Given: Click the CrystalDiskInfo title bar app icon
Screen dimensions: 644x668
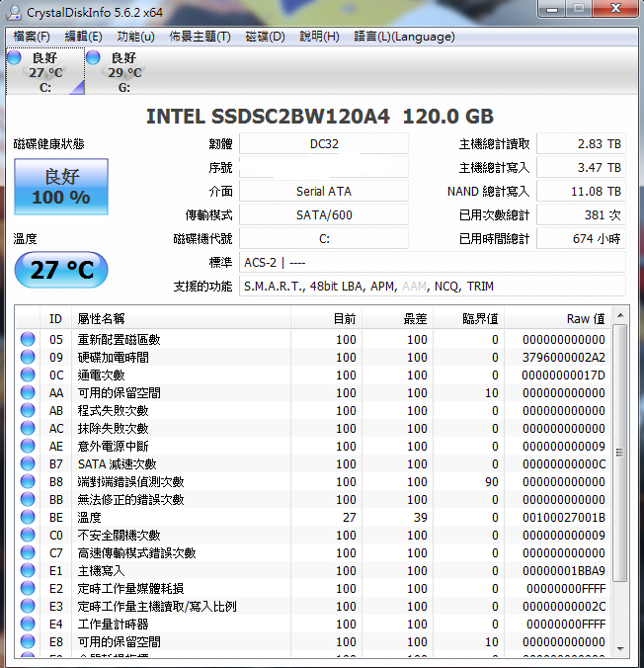Looking at the screenshot, I should pyautogui.click(x=14, y=12).
